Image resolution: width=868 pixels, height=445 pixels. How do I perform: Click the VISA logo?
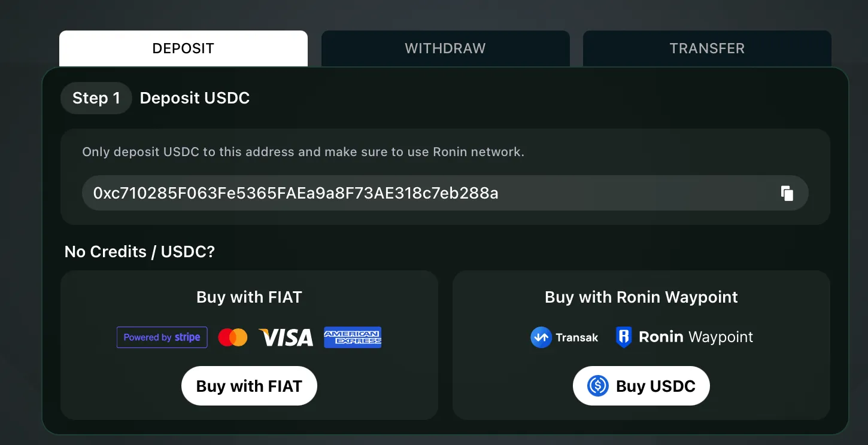tap(286, 337)
